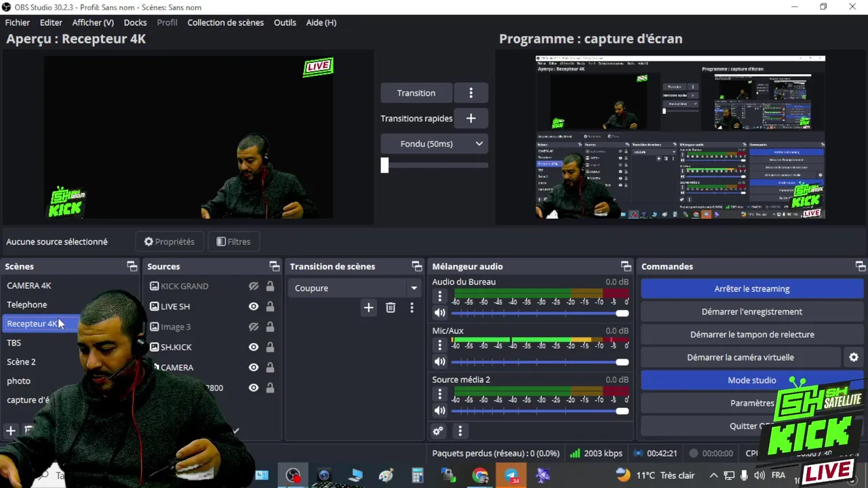Open advanced audio properties gears icon
The image size is (868, 488).
click(x=438, y=431)
